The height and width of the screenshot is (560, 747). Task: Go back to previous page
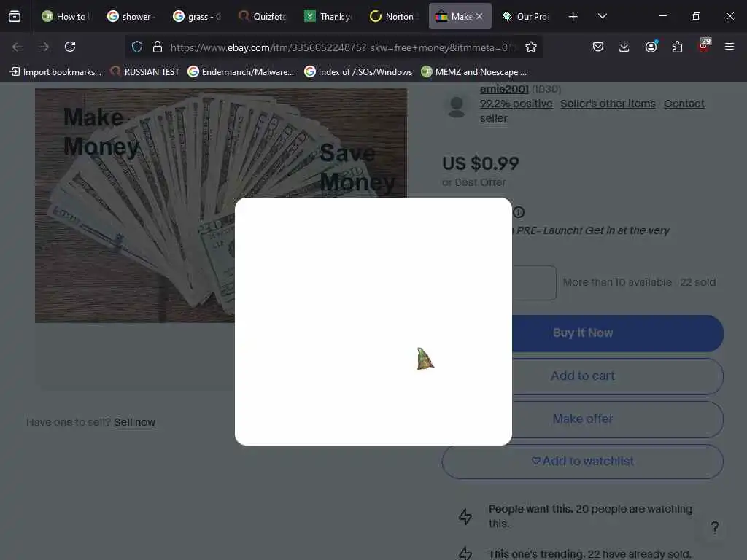pyautogui.click(x=18, y=47)
